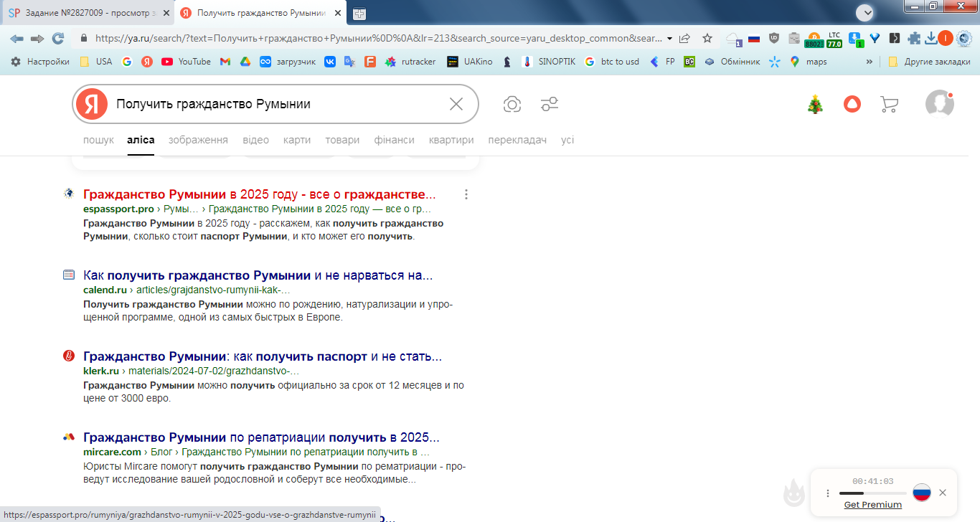Open espassport.pro Гражданство Румынии result
The width and height of the screenshot is (980, 522).
(x=260, y=194)
